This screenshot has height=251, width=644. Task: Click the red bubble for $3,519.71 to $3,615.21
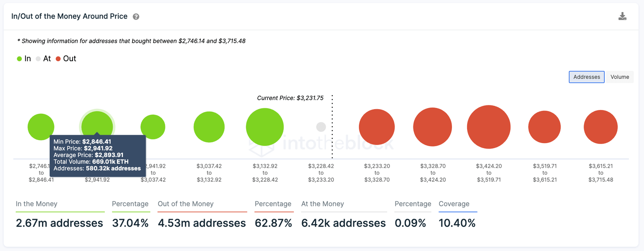pos(544,127)
